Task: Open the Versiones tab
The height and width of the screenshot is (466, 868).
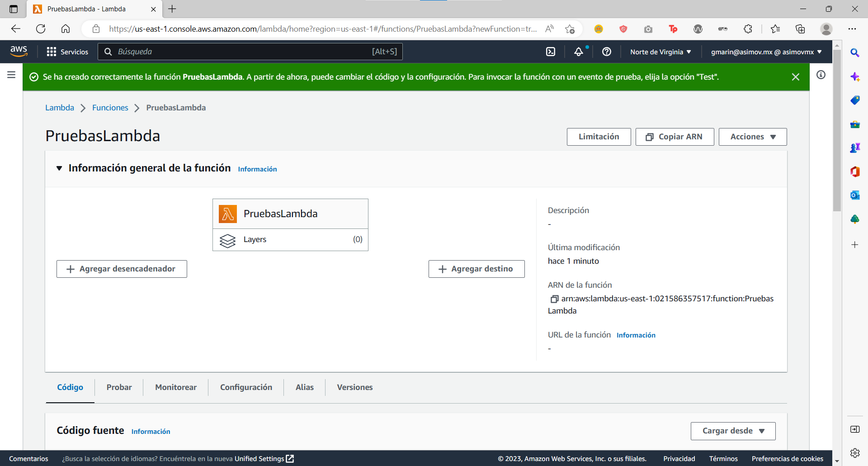Action: (x=355, y=387)
